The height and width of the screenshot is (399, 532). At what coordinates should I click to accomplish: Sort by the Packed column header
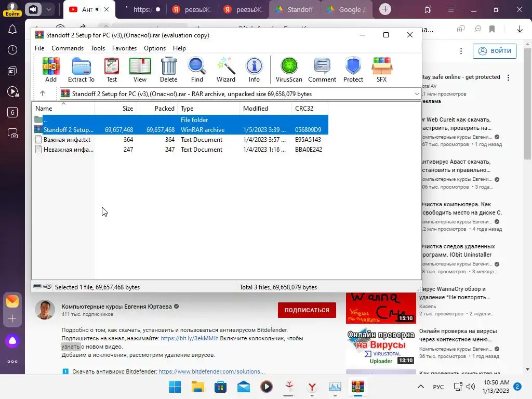[x=157, y=109]
